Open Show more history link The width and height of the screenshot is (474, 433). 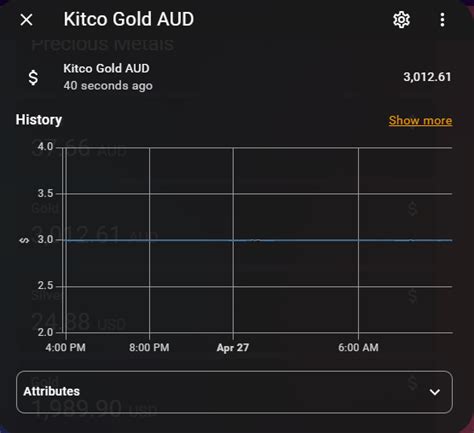tap(420, 120)
